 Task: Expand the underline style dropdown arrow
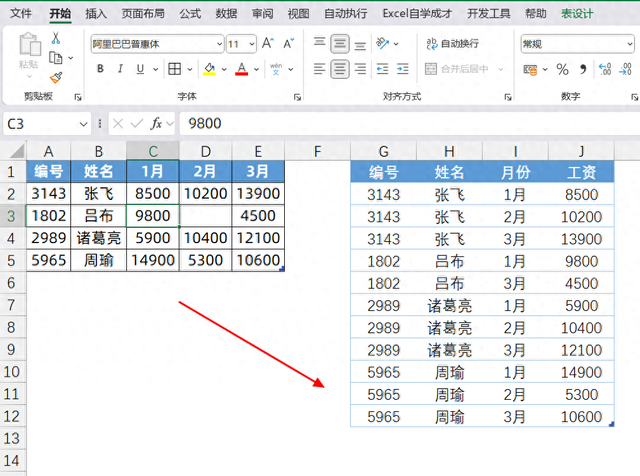click(156, 69)
